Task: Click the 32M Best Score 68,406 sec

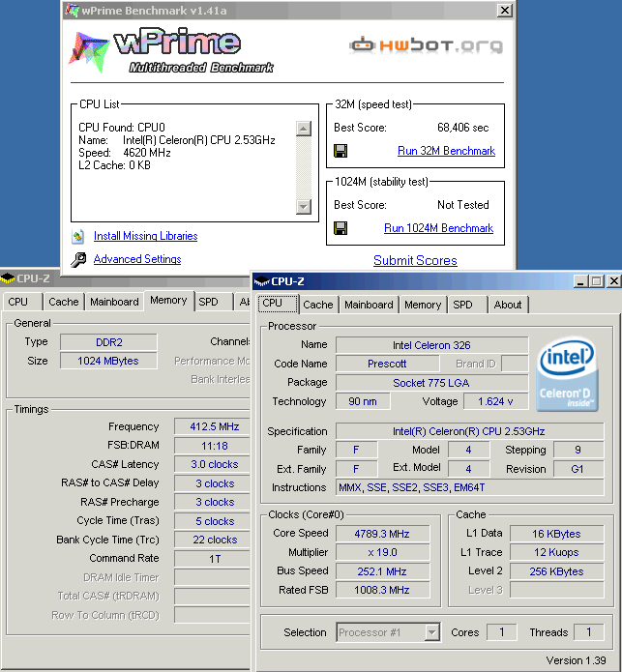Action: [x=463, y=128]
